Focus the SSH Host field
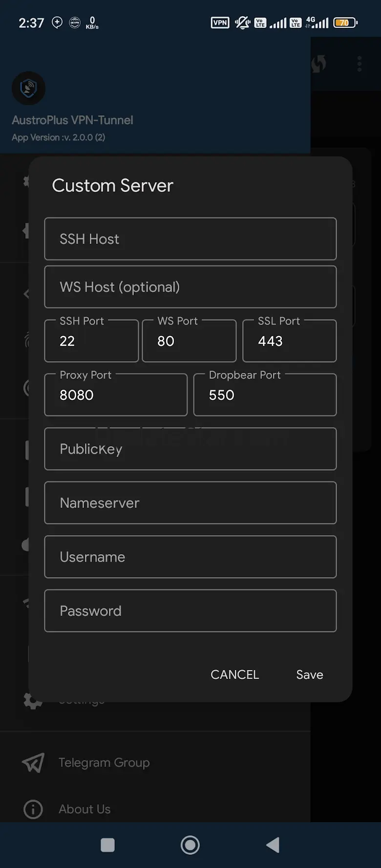This screenshot has width=381, height=868. point(190,239)
